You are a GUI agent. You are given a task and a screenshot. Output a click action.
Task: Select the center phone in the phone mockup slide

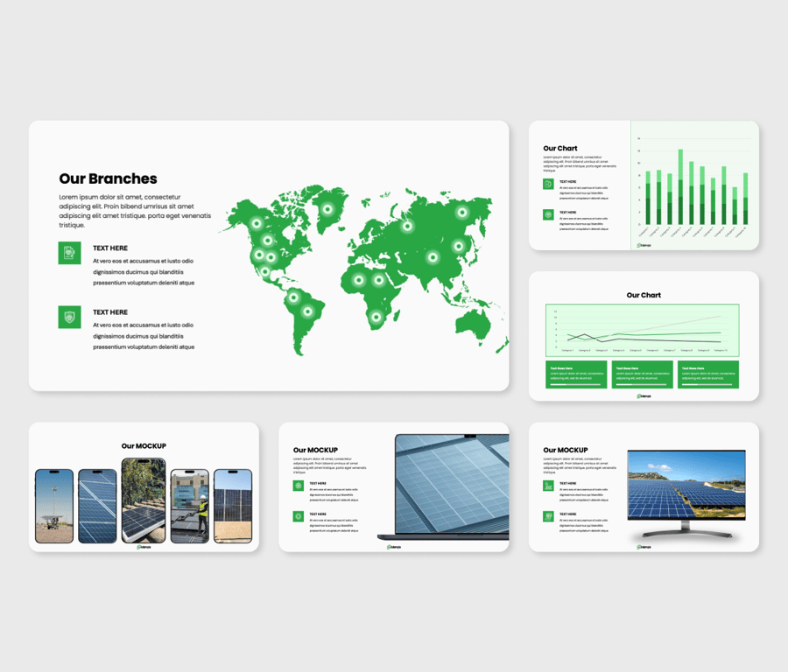[x=143, y=500]
